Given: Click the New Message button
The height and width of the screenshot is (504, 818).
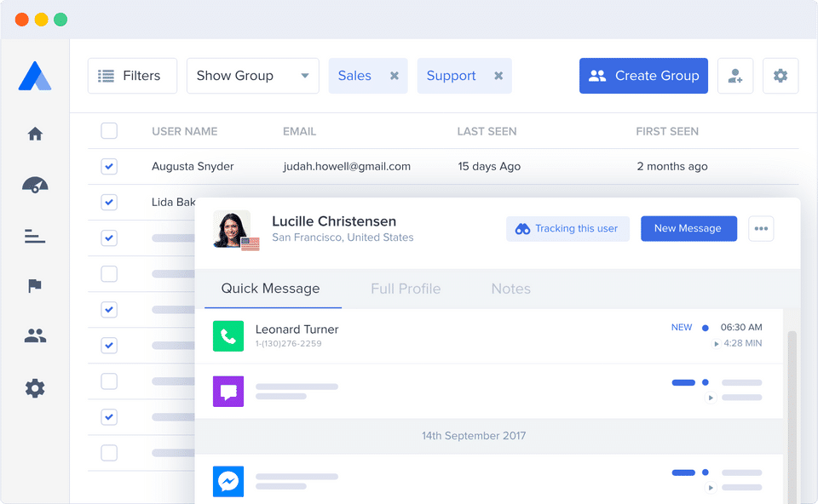Looking at the screenshot, I should pos(688,228).
